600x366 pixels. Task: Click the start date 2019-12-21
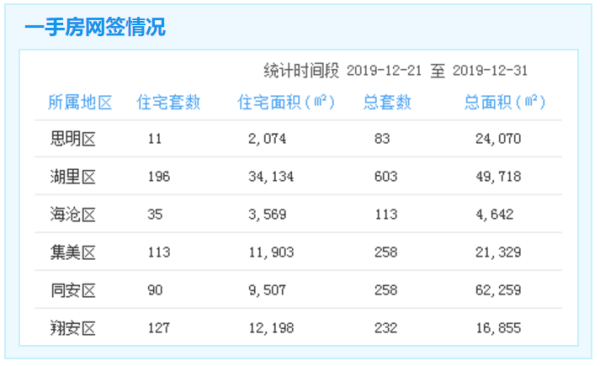(384, 71)
